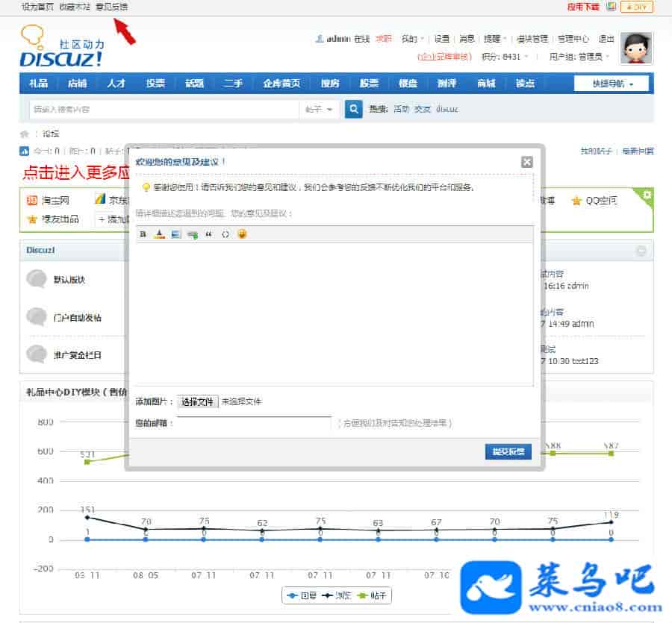Expand 提醒 notifications menu

click(495, 39)
